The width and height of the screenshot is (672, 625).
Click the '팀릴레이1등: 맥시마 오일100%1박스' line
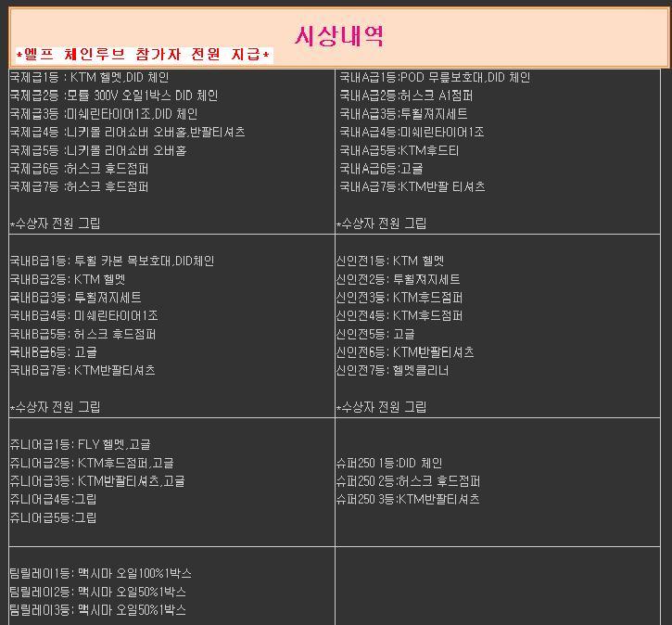pyautogui.click(x=101, y=574)
